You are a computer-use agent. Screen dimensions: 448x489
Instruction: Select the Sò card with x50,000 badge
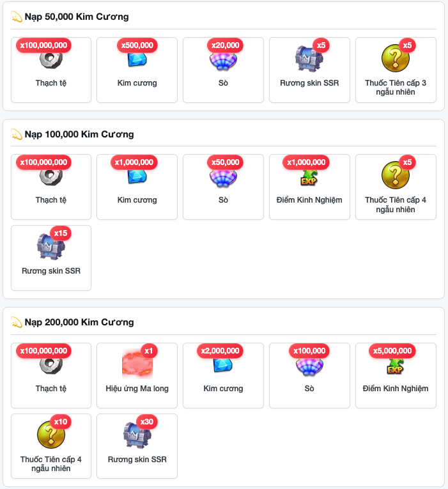point(223,187)
